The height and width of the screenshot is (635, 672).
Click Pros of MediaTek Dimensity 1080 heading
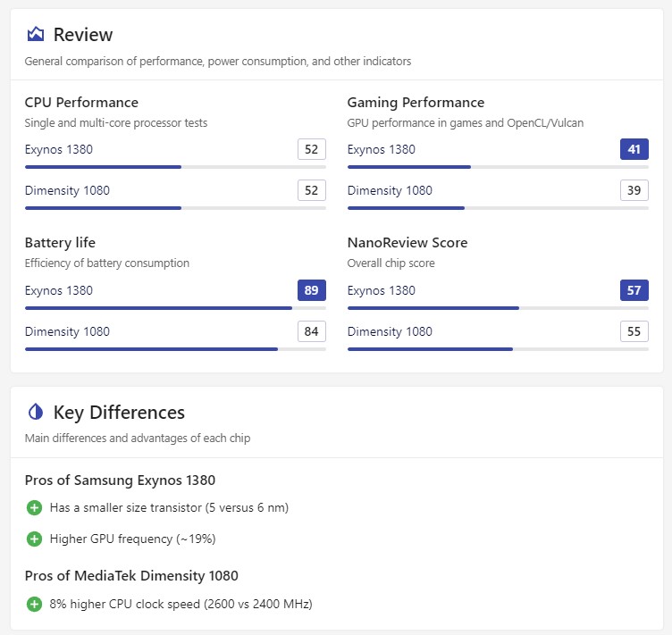coord(131,576)
